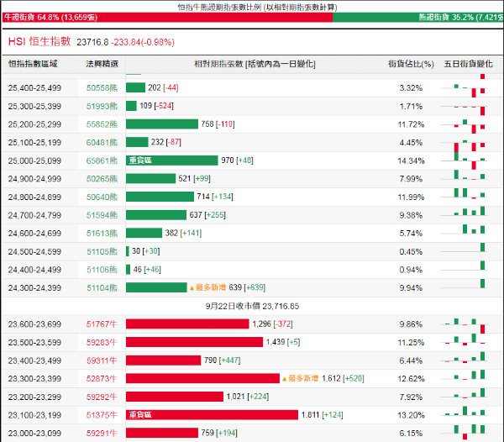
Task: Click the 1,296 [-372] contract count
Action: 272,324
